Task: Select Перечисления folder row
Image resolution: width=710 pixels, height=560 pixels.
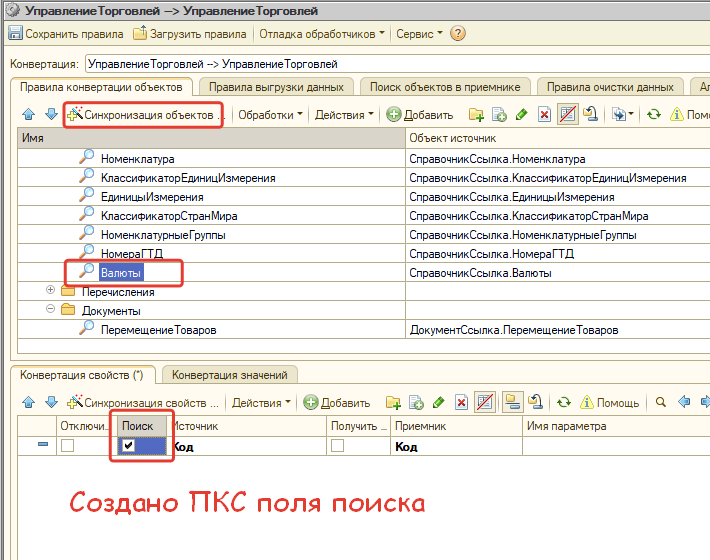Action: tap(118, 292)
